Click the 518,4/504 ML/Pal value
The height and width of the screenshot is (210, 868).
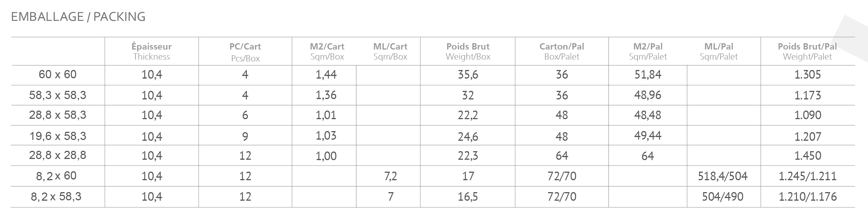pyautogui.click(x=723, y=176)
